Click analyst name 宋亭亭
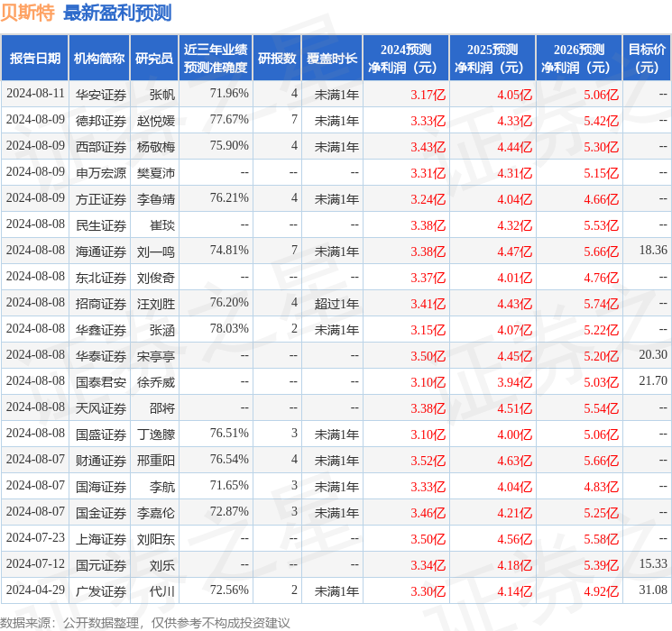The height and width of the screenshot is (631, 672). pyautogui.click(x=155, y=356)
